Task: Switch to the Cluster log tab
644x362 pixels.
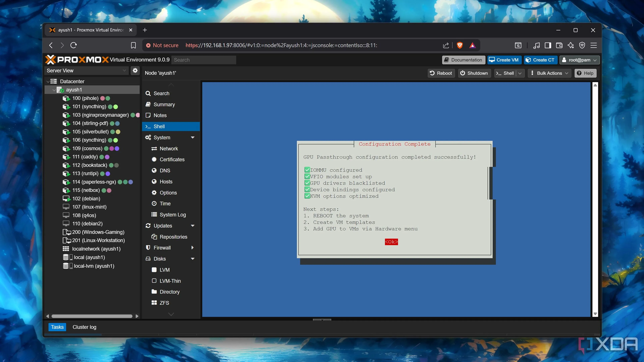Action: click(84, 327)
